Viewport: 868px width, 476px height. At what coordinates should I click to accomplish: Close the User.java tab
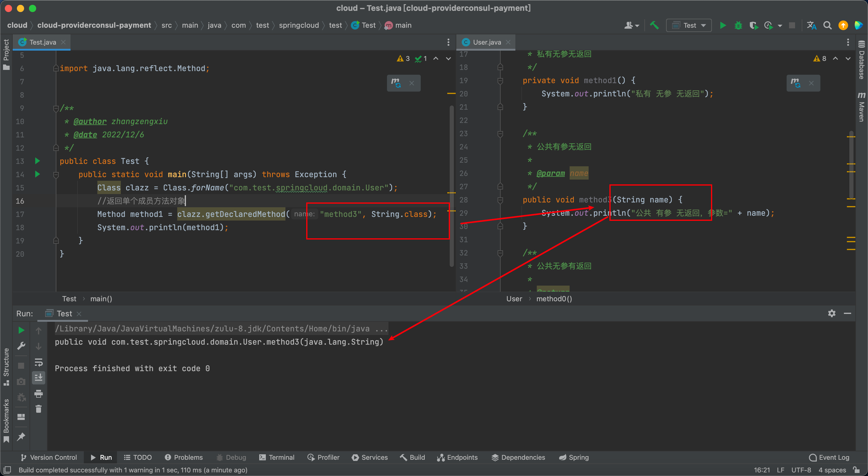[x=508, y=42]
